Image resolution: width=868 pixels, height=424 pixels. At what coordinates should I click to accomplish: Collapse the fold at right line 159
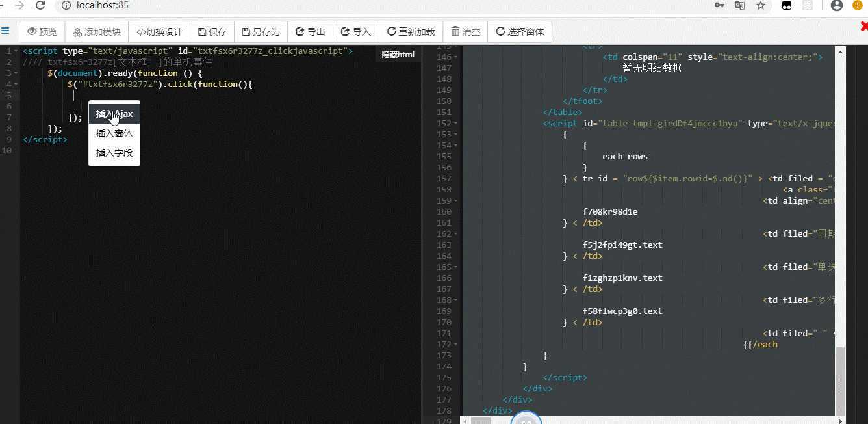point(456,201)
